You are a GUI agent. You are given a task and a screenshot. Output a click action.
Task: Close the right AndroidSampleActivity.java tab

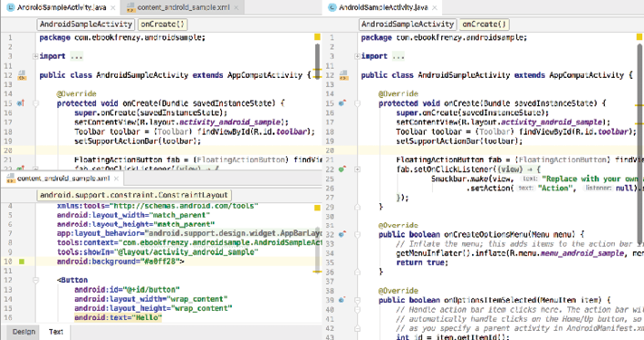[435, 7]
